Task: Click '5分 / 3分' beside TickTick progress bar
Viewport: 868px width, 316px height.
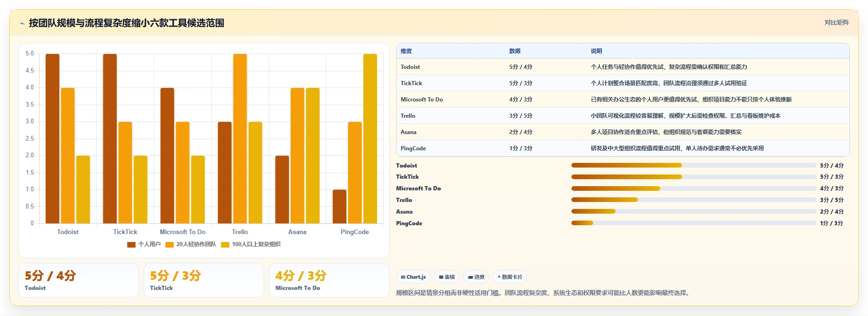Action: (x=832, y=177)
